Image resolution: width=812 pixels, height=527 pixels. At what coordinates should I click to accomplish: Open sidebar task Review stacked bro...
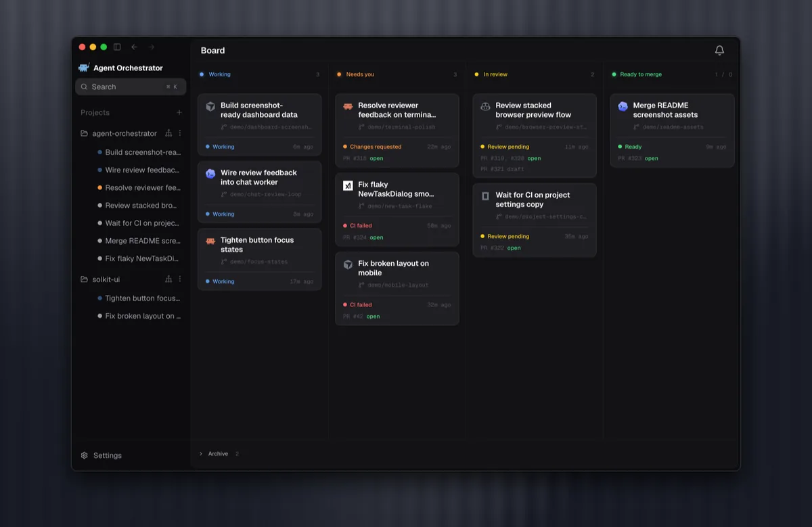(x=139, y=205)
